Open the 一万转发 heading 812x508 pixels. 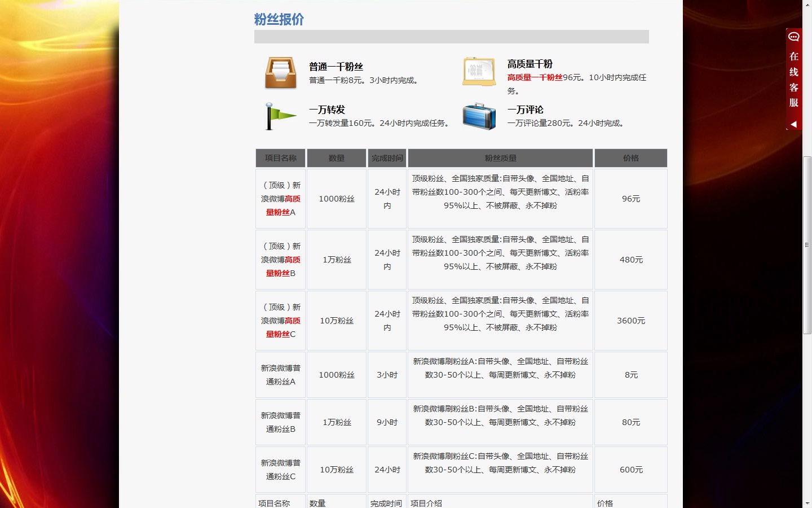pyautogui.click(x=326, y=110)
